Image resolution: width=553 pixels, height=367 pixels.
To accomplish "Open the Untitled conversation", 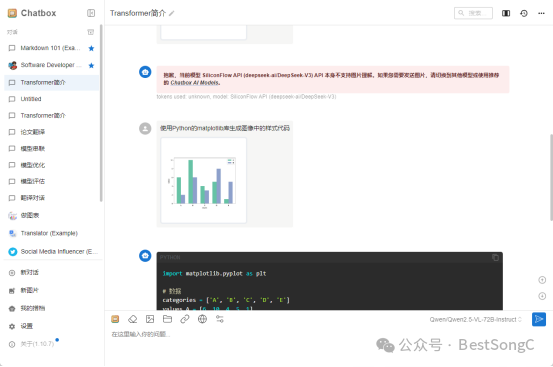I will [51, 99].
